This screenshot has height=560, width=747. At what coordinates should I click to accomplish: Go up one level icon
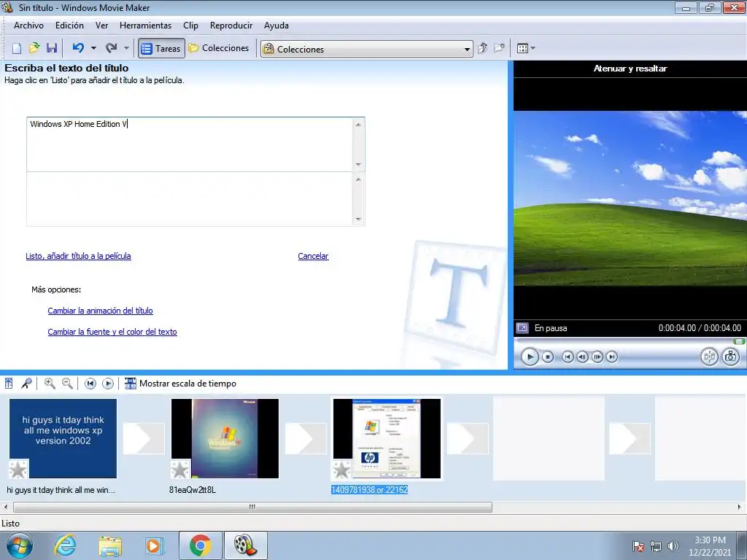click(x=483, y=48)
